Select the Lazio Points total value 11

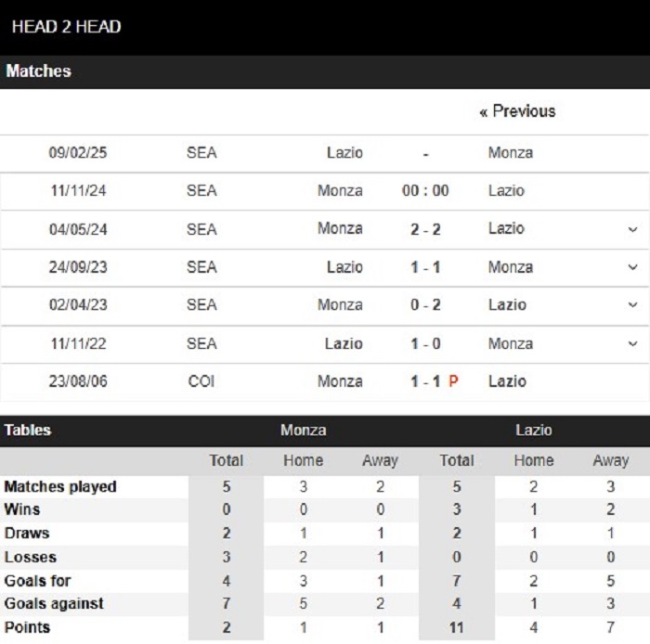point(457,628)
